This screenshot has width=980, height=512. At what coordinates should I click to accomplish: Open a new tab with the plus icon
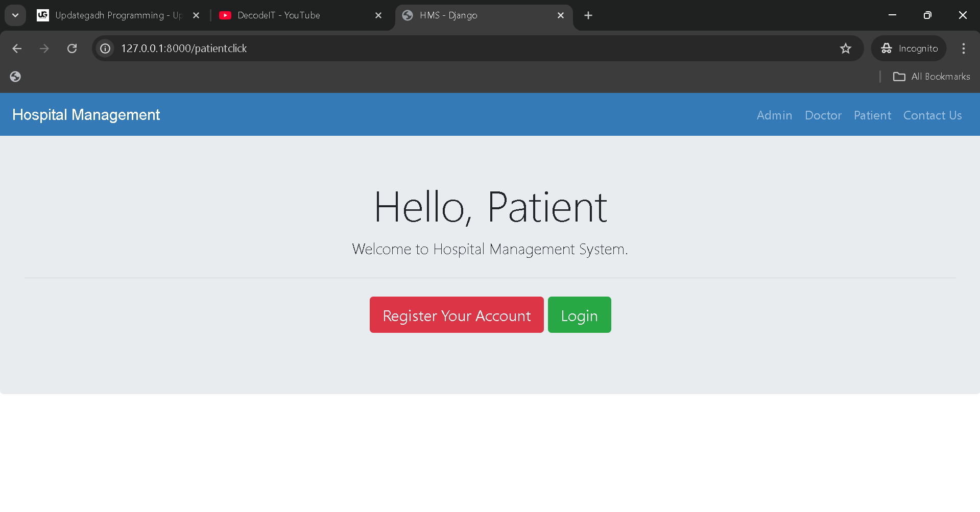(x=588, y=15)
